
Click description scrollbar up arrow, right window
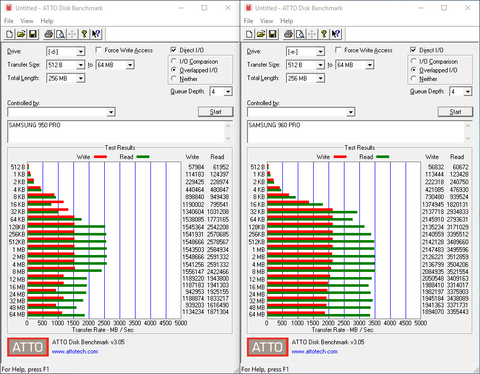pos(468,126)
